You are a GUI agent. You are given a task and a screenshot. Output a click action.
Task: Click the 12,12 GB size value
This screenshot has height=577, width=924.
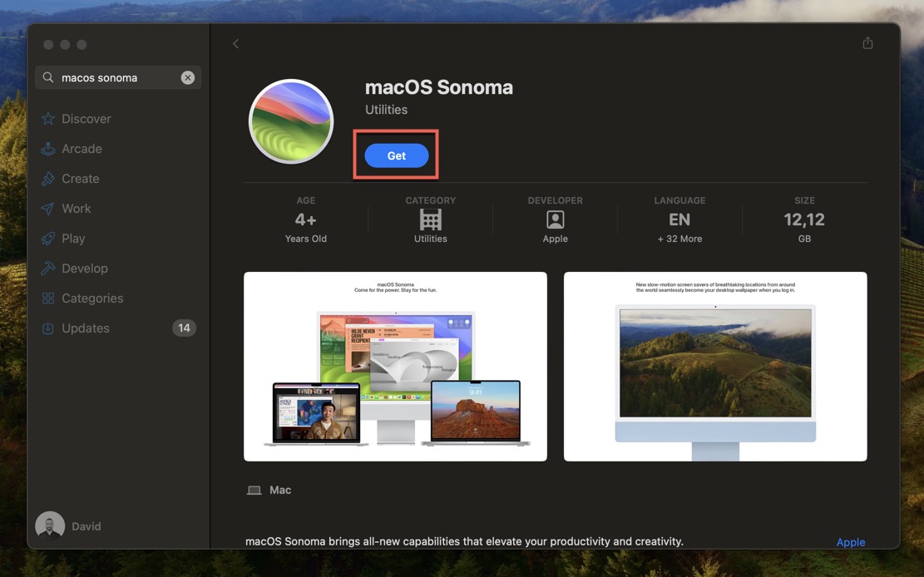804,219
